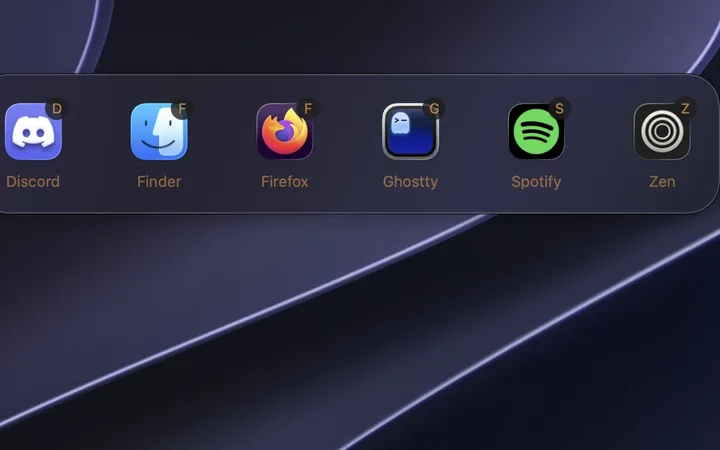
Task: Open the Discord app icon
Action: (34, 131)
